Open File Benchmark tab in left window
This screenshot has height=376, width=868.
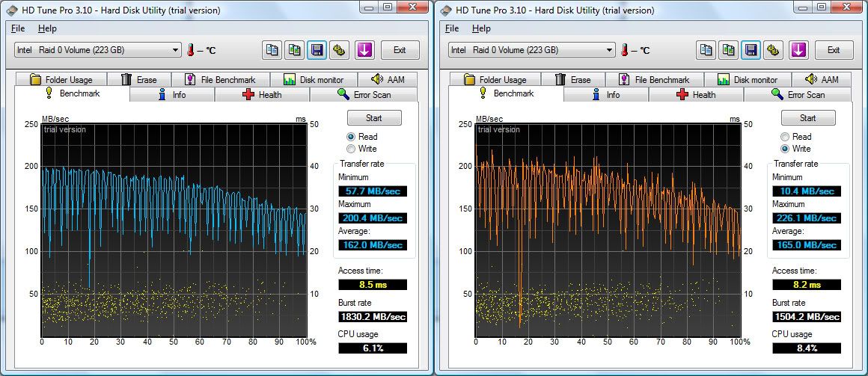[x=221, y=80]
